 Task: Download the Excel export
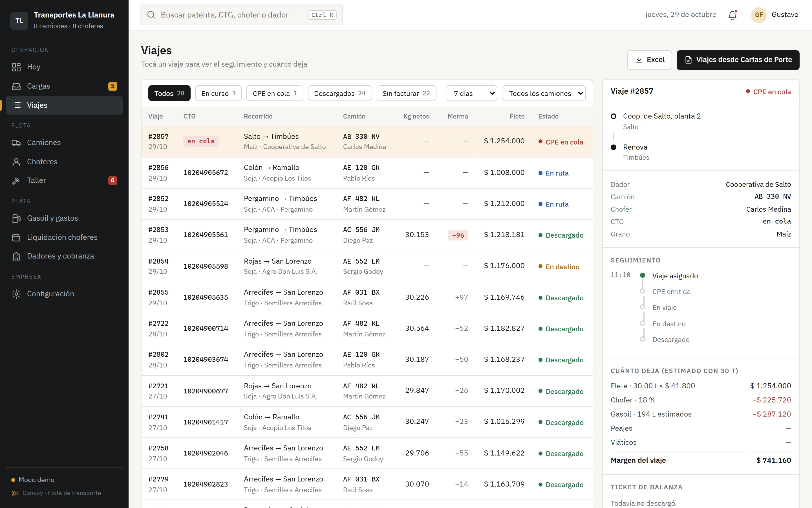(x=649, y=60)
